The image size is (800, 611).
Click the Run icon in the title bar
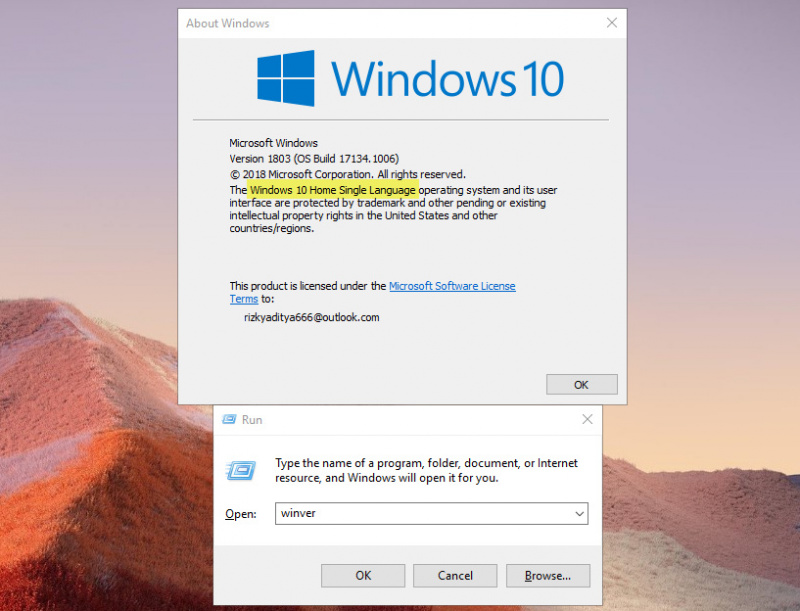point(229,419)
